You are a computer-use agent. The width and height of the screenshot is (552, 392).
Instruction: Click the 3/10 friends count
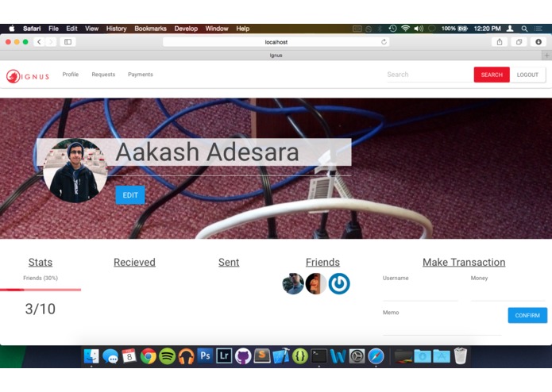(x=41, y=309)
